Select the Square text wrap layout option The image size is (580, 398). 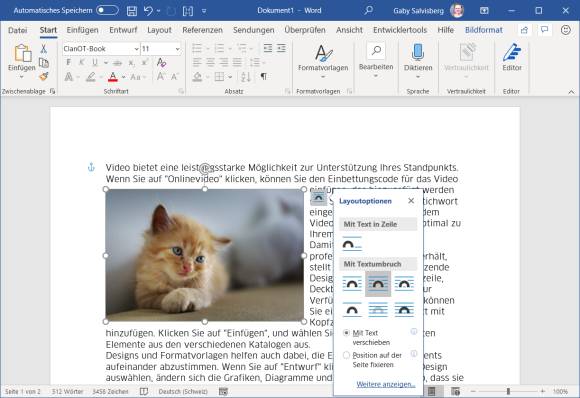click(x=352, y=284)
